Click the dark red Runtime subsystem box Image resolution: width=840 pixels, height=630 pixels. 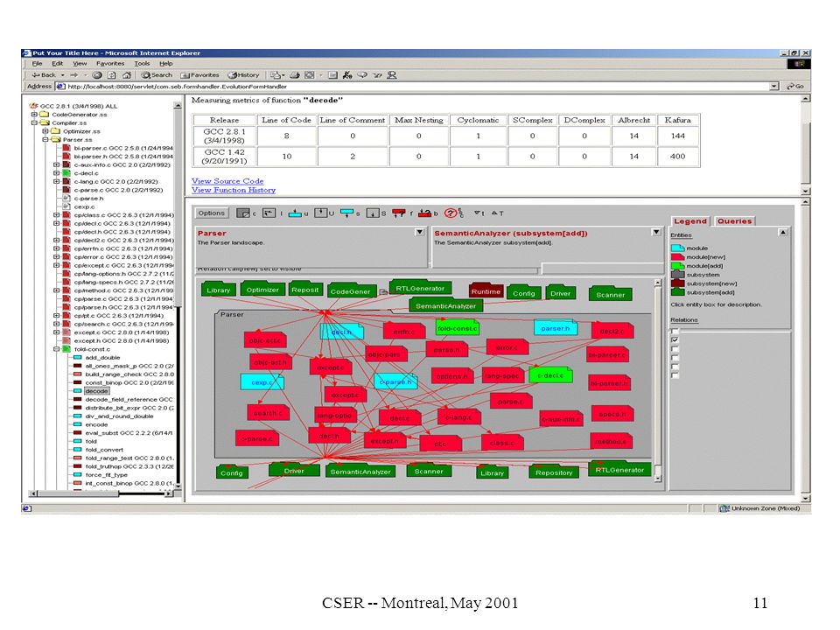pyautogui.click(x=486, y=290)
